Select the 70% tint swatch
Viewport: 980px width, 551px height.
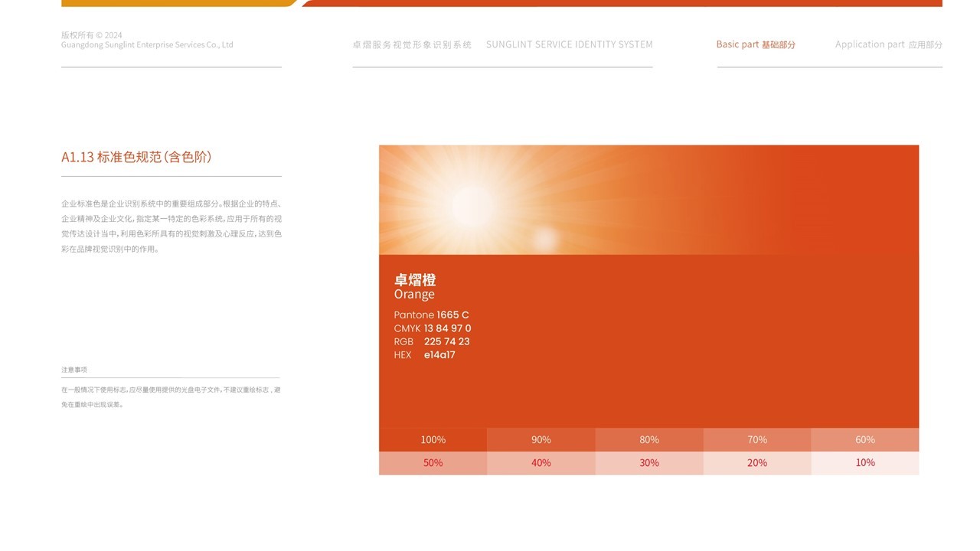coord(756,439)
